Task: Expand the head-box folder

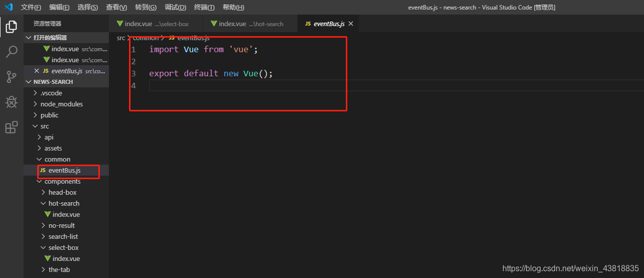Action: tap(66, 192)
